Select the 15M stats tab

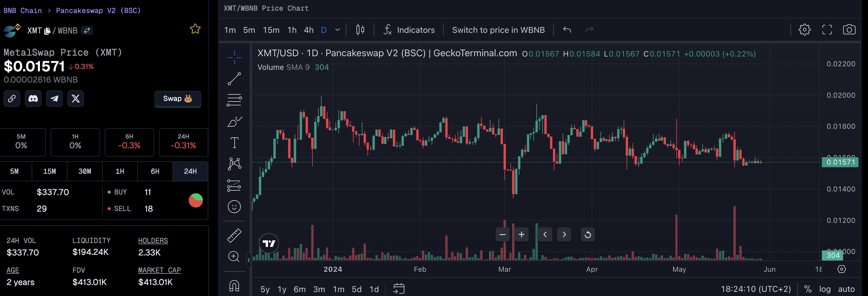coord(49,171)
